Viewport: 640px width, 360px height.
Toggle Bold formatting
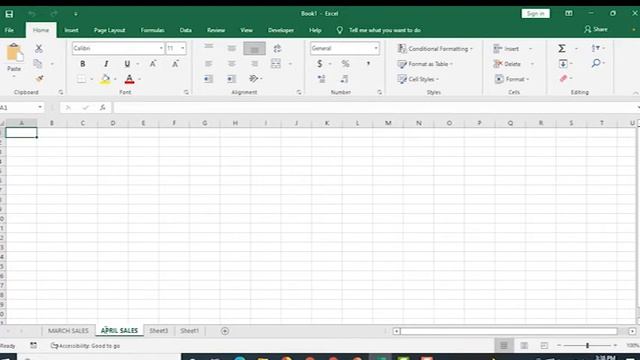pos(83,63)
